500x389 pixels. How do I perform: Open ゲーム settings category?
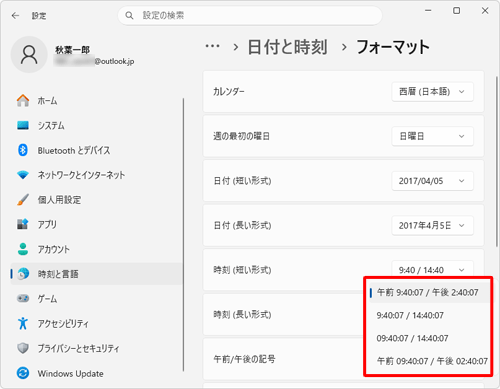pos(97,298)
